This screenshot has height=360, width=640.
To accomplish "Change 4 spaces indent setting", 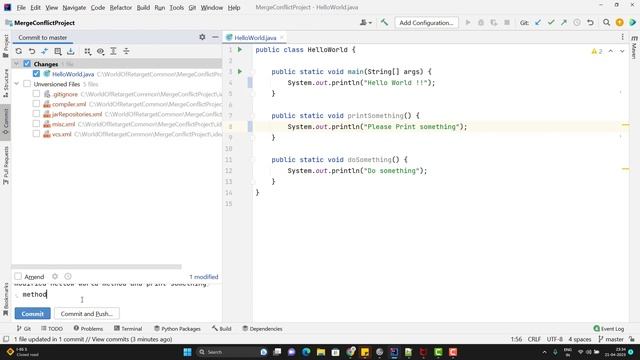I will pyautogui.click(x=580, y=339).
